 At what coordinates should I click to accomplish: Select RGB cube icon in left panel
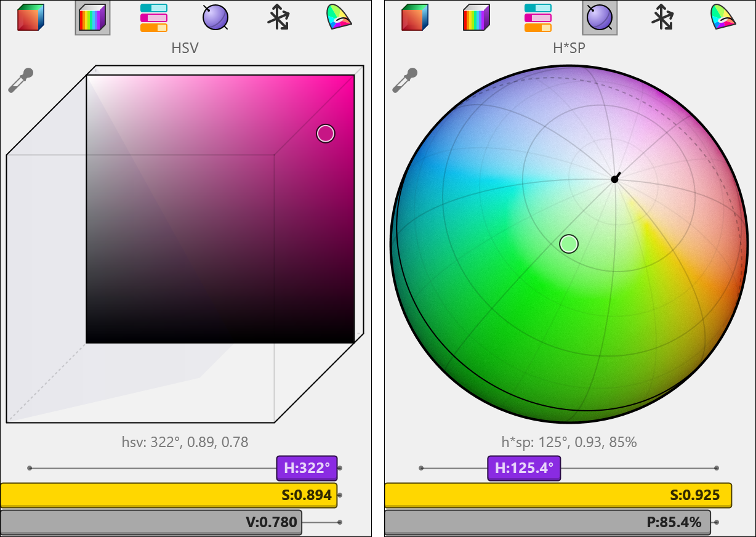click(x=31, y=18)
